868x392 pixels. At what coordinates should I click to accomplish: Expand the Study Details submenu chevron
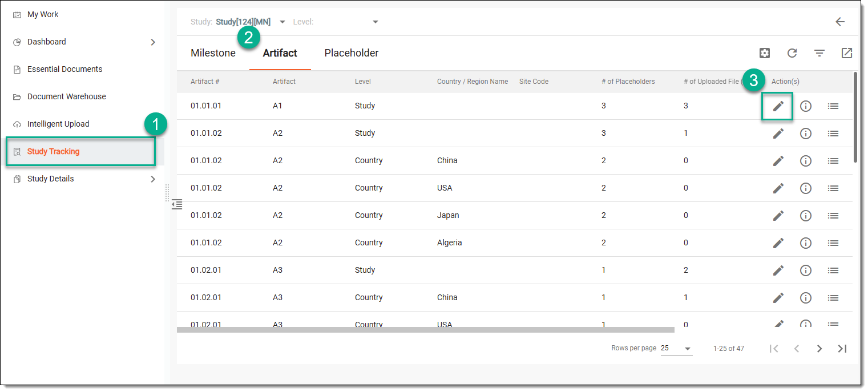(x=152, y=179)
